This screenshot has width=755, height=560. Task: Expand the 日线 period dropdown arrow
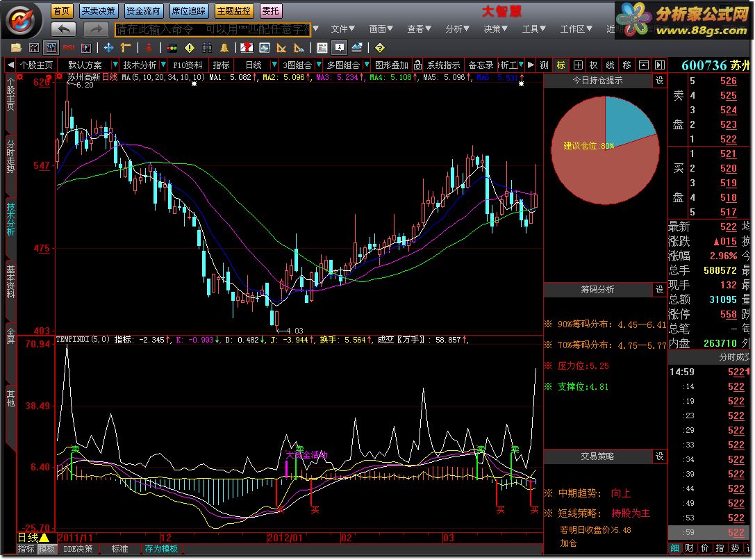click(x=274, y=65)
